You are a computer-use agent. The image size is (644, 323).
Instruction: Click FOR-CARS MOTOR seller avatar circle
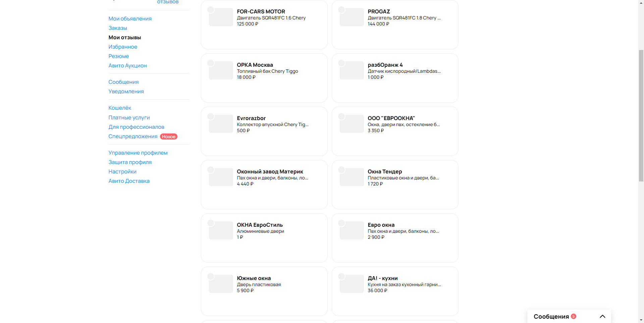211,10
